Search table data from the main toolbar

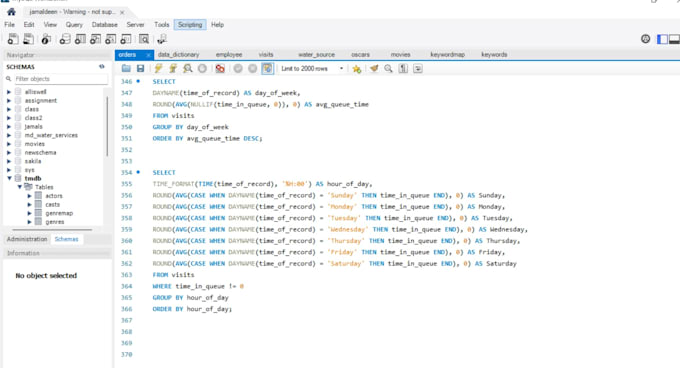(x=144, y=39)
